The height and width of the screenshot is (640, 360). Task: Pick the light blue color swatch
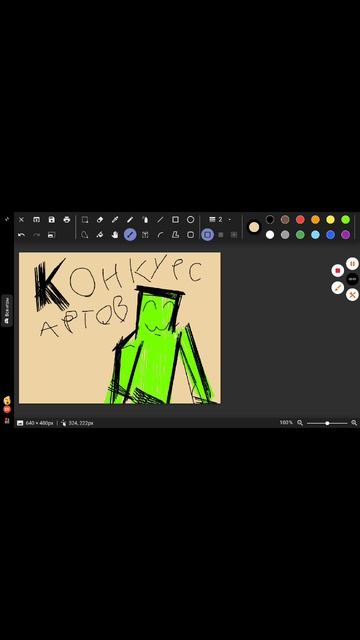pyautogui.click(x=315, y=235)
